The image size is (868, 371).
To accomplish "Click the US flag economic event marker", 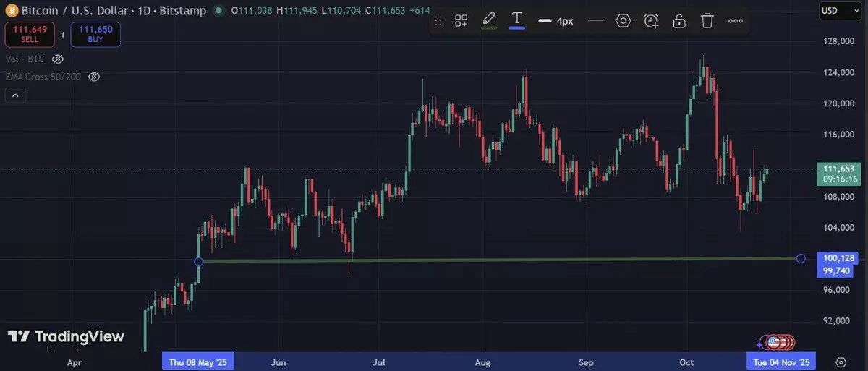I will 773,342.
